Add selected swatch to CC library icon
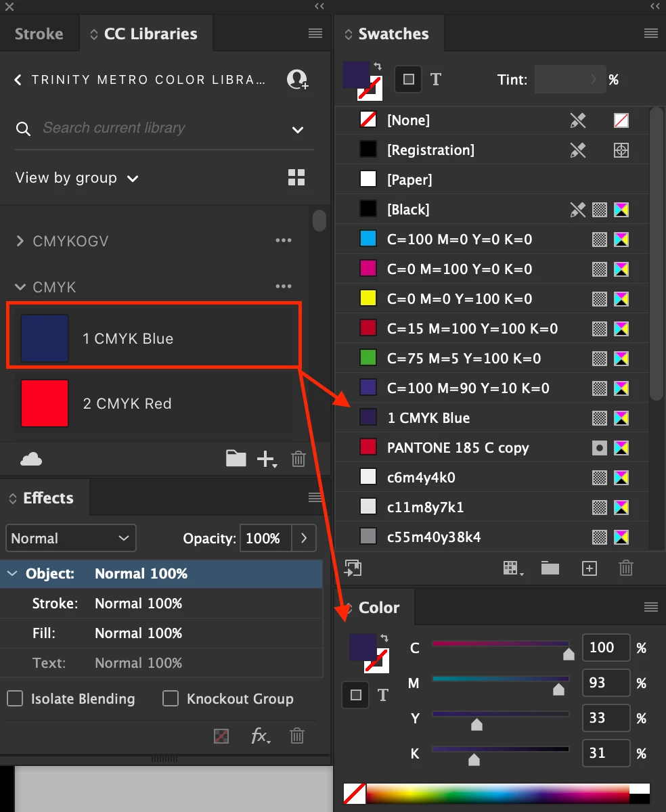The width and height of the screenshot is (666, 812). click(353, 568)
